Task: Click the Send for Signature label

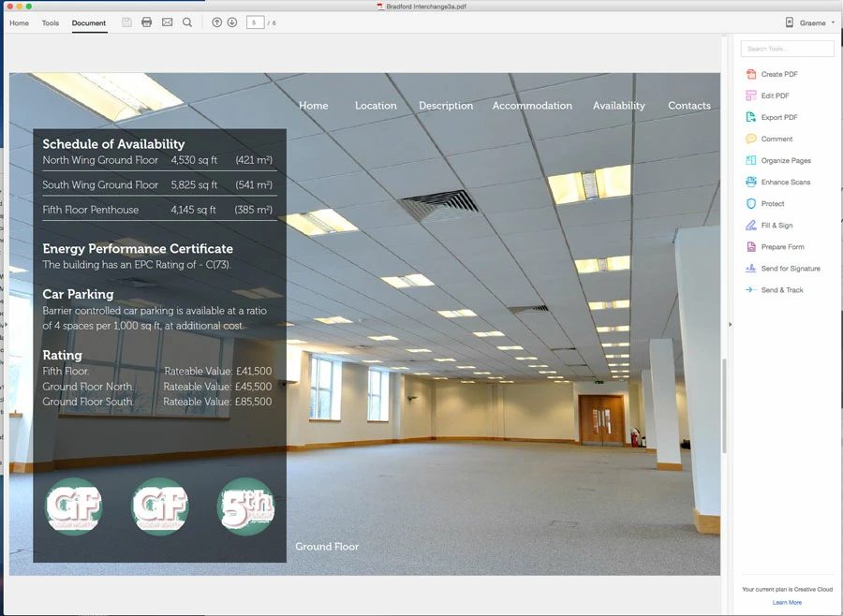Action: tap(791, 269)
